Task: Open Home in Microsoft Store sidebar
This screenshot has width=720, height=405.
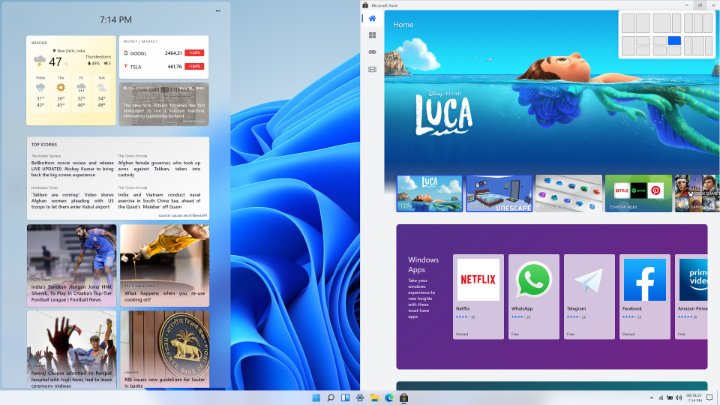Action: 372,18
